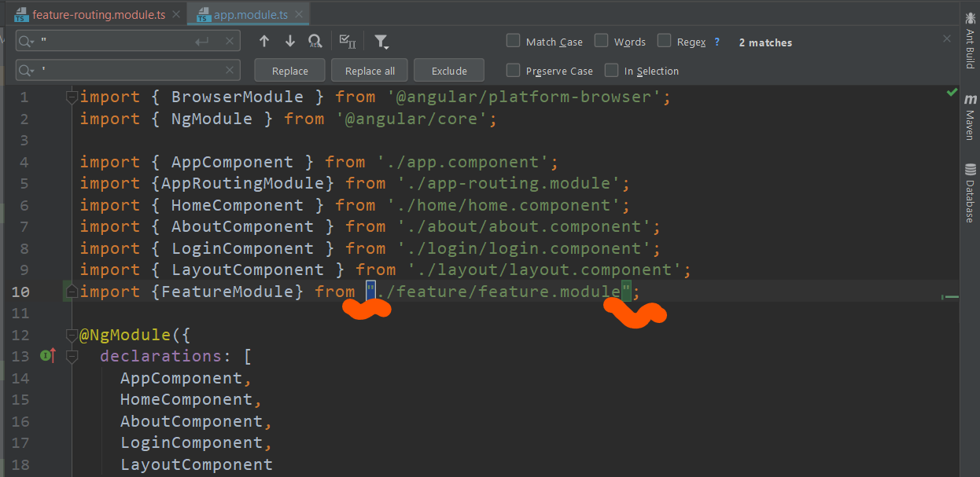This screenshot has height=477, width=980.
Task: Go to previous search occurrence arrow
Action: tap(264, 42)
